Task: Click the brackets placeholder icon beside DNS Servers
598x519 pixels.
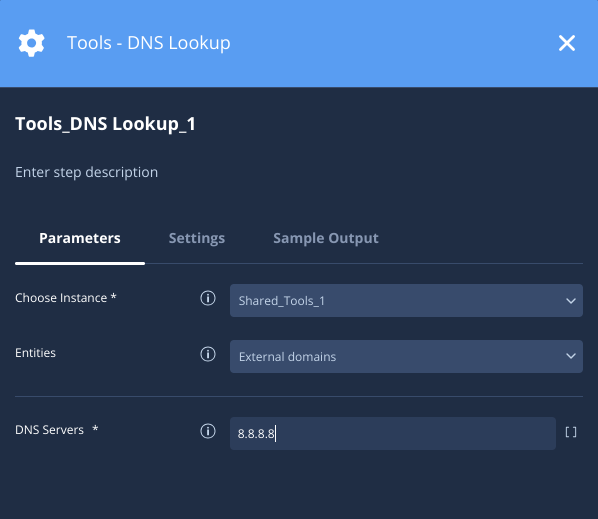Action: [x=571, y=432]
